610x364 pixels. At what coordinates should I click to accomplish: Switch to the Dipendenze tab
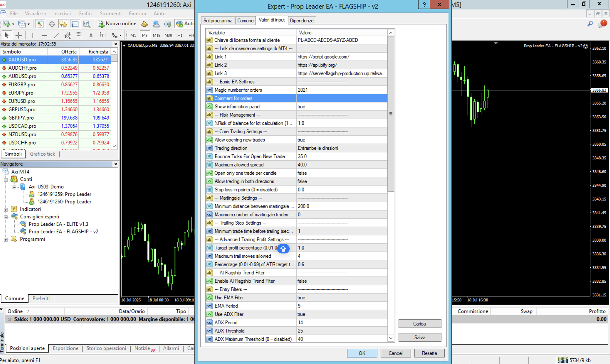point(301,21)
